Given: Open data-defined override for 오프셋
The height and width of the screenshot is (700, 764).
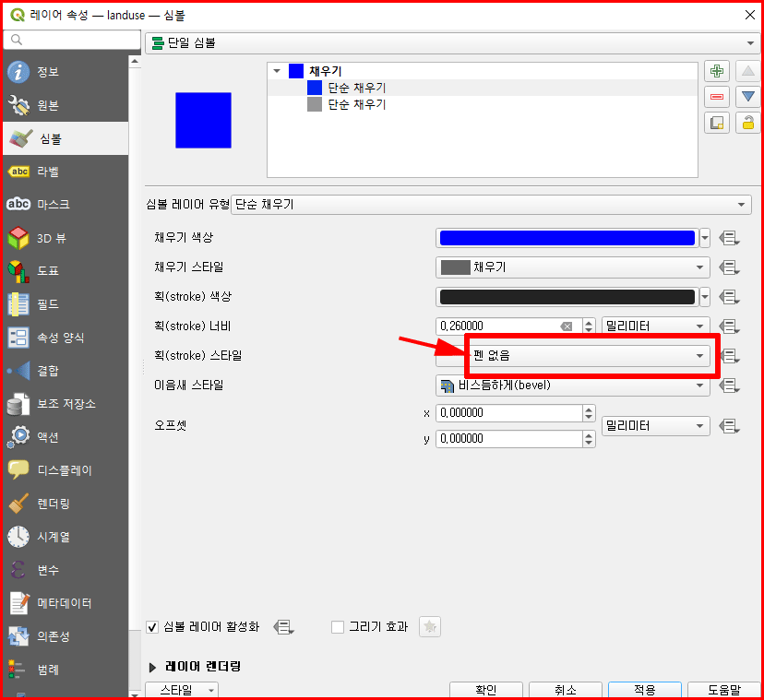Looking at the screenshot, I should point(730,426).
